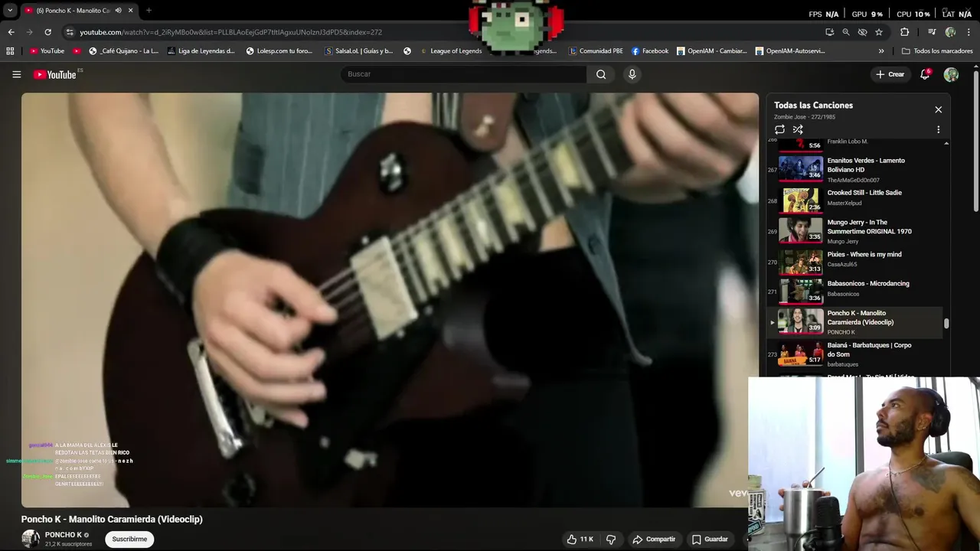Open a new tab
The height and width of the screenshot is (551, 980).
tap(149, 11)
